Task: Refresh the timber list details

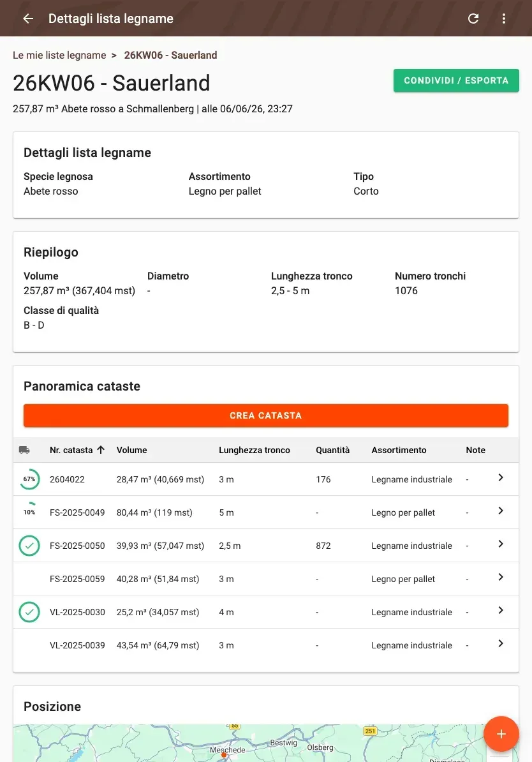Action: tap(473, 19)
